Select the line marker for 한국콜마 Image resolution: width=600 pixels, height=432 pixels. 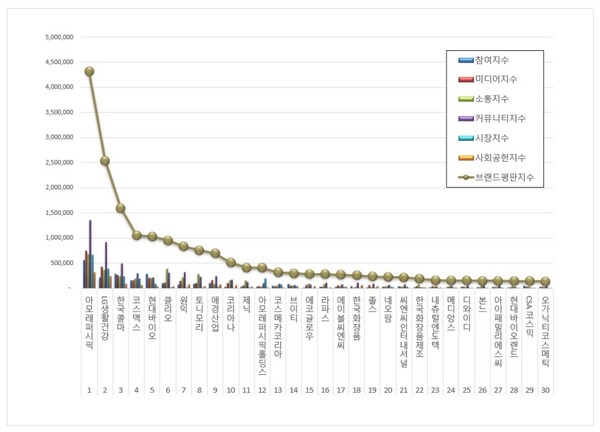coord(121,208)
